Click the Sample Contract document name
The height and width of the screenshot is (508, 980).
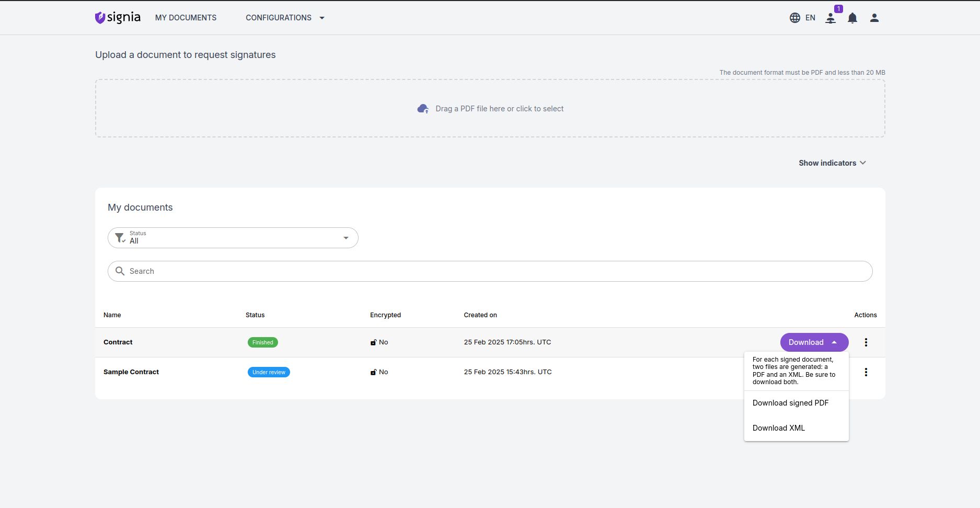coord(131,372)
